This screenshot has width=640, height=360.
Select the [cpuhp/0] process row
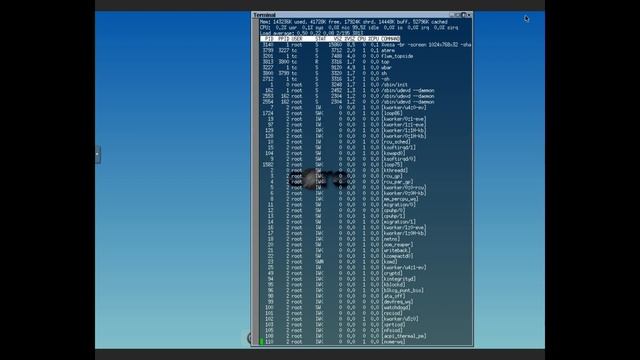[x=365, y=211]
